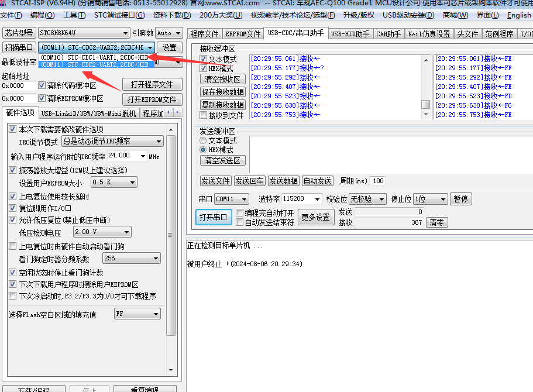The width and height of the screenshot is (533, 392).
Task: Open the watchdog divider 256 dropdown
Action: 131,259
